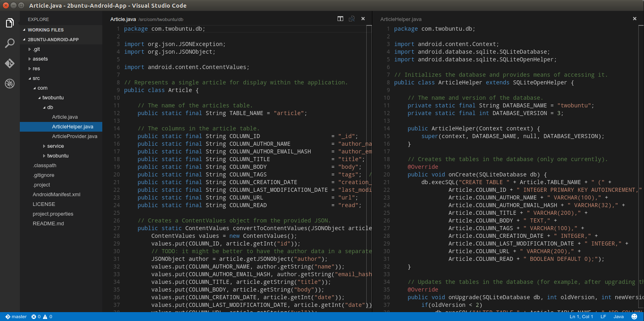Open the .classpath file
This screenshot has height=321, width=644.
[x=61, y=166]
